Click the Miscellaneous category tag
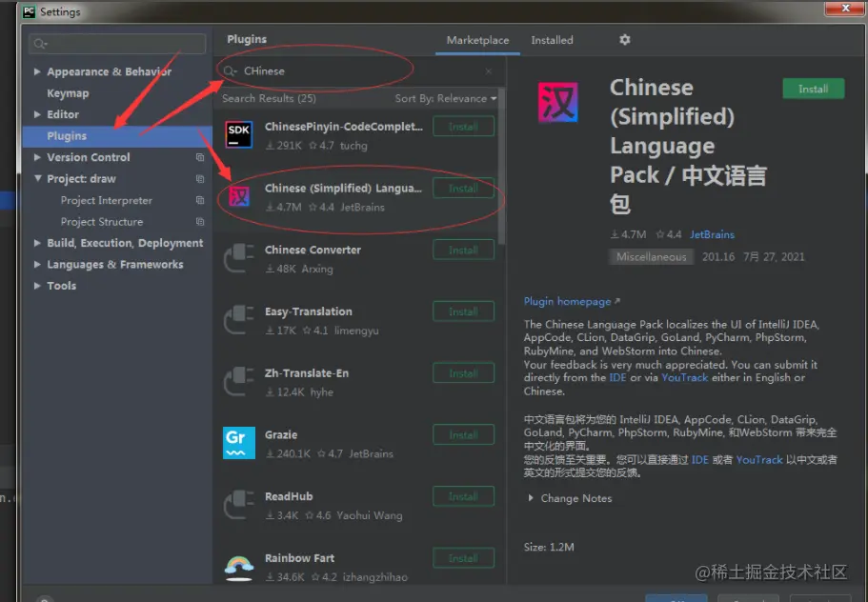The width and height of the screenshot is (868, 602). (651, 257)
